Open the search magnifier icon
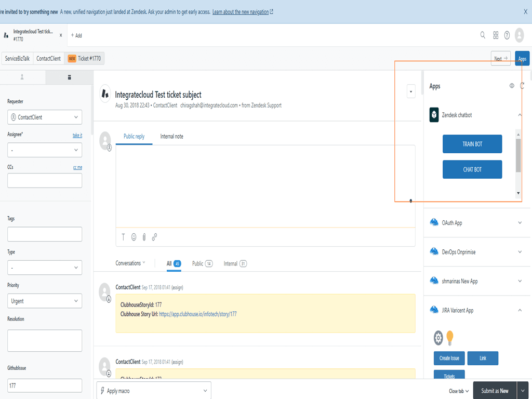The width and height of the screenshot is (532, 399). click(x=483, y=35)
